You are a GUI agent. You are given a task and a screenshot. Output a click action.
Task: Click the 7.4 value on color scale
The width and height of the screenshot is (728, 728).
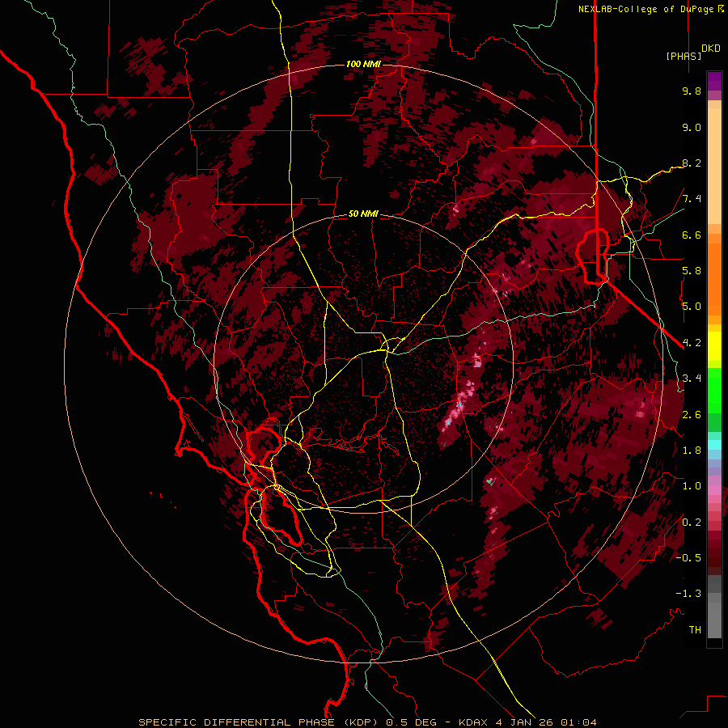coord(692,199)
